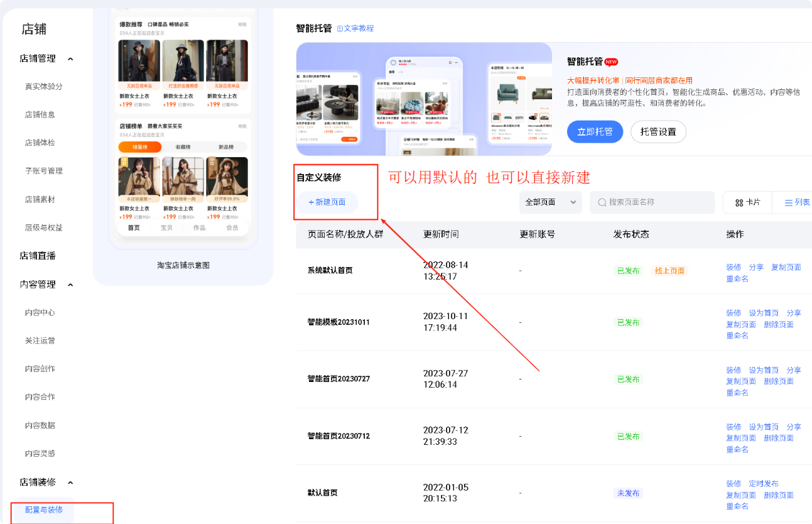Click 定时发布 for 默认首页
Screen dimensions: 812x524
click(764, 484)
